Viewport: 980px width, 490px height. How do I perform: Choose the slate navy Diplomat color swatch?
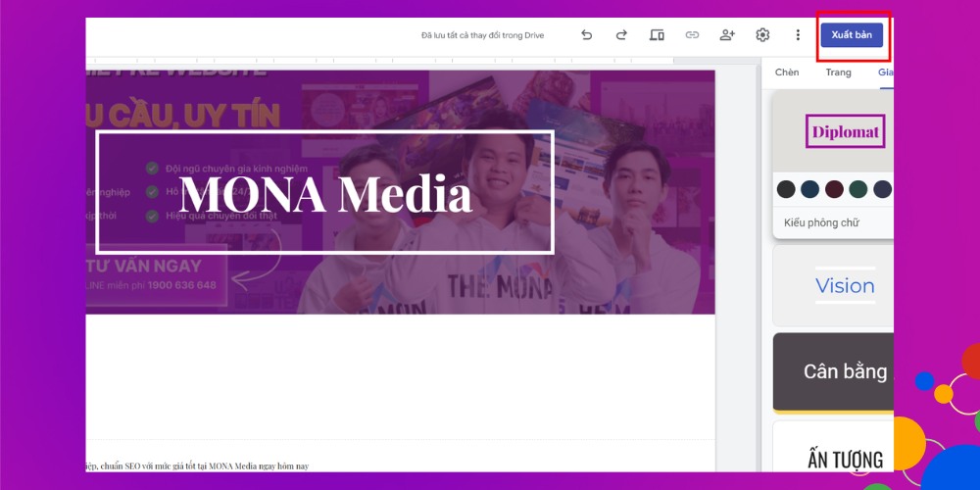883,189
